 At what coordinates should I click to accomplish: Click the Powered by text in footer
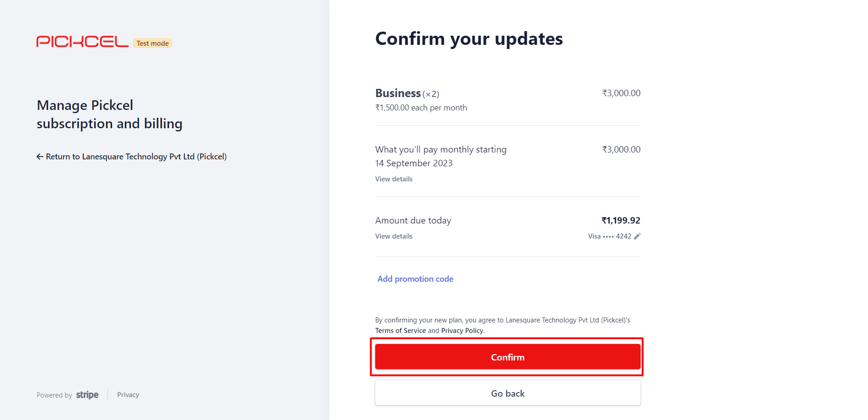click(54, 395)
